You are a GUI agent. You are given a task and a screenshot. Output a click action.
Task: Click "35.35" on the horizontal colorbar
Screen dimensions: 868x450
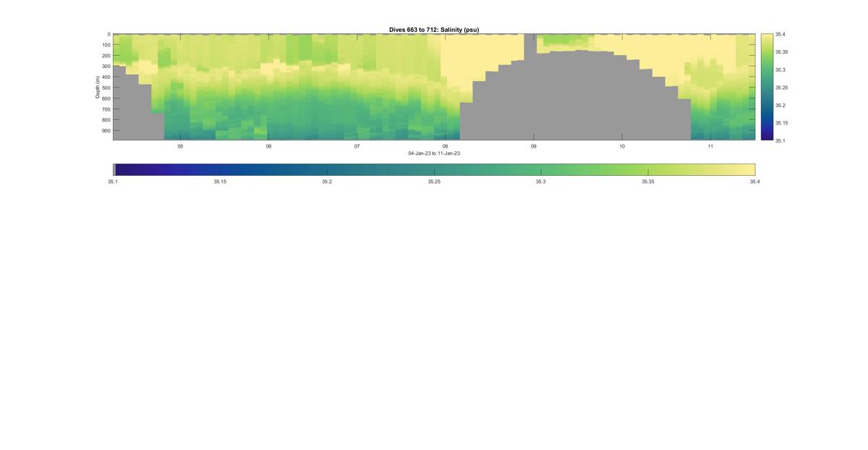(648, 182)
